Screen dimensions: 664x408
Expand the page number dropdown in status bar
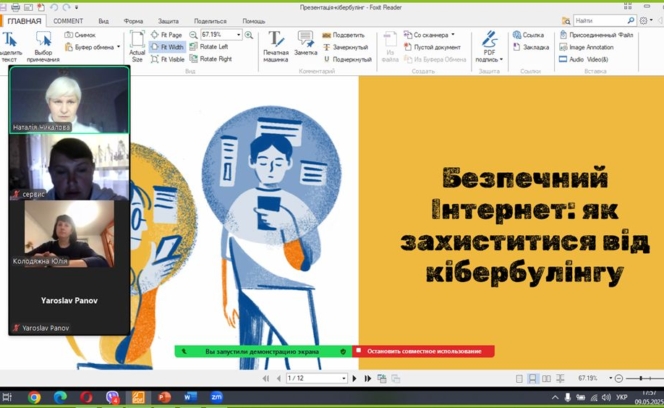[x=343, y=379]
